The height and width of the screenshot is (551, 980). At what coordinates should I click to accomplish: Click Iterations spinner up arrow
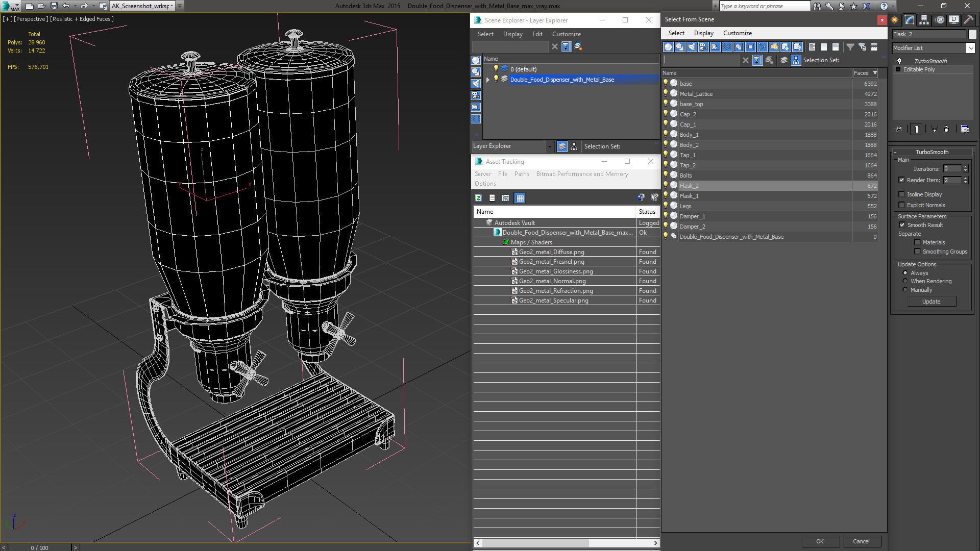tap(965, 167)
